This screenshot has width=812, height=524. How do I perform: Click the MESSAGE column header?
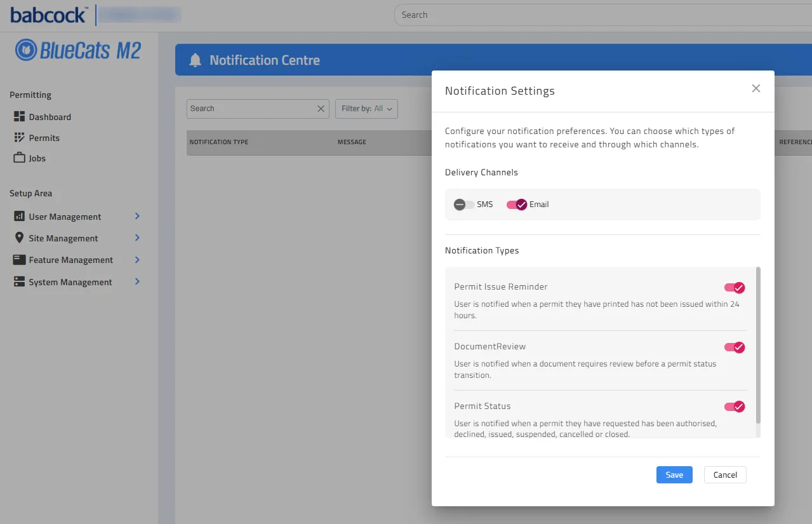[352, 142]
